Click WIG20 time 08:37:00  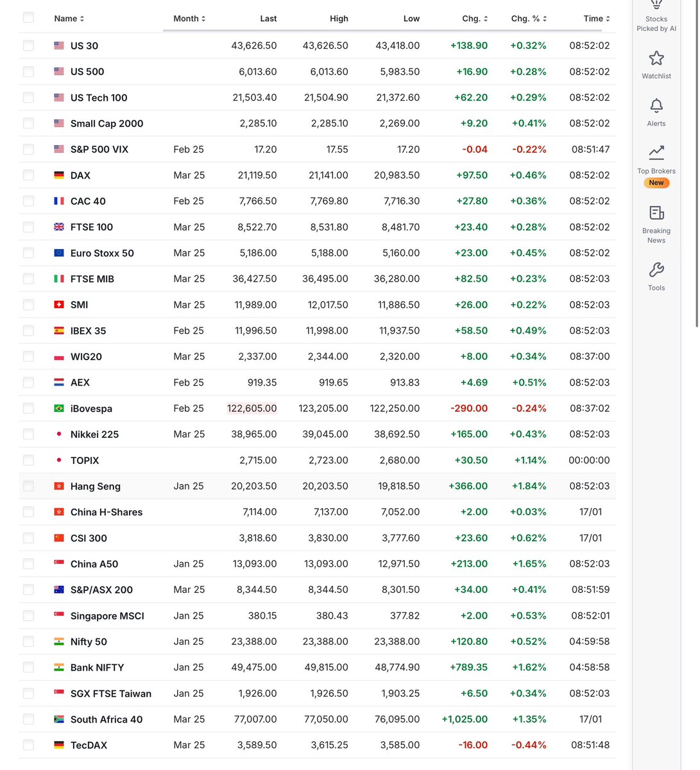click(590, 357)
